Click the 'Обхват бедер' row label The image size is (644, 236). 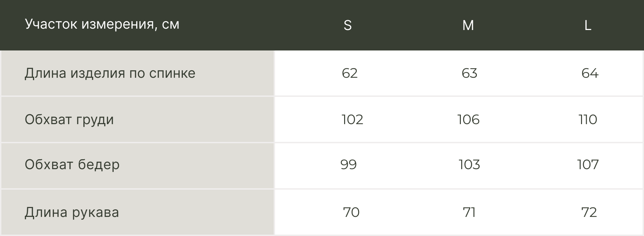click(x=72, y=165)
